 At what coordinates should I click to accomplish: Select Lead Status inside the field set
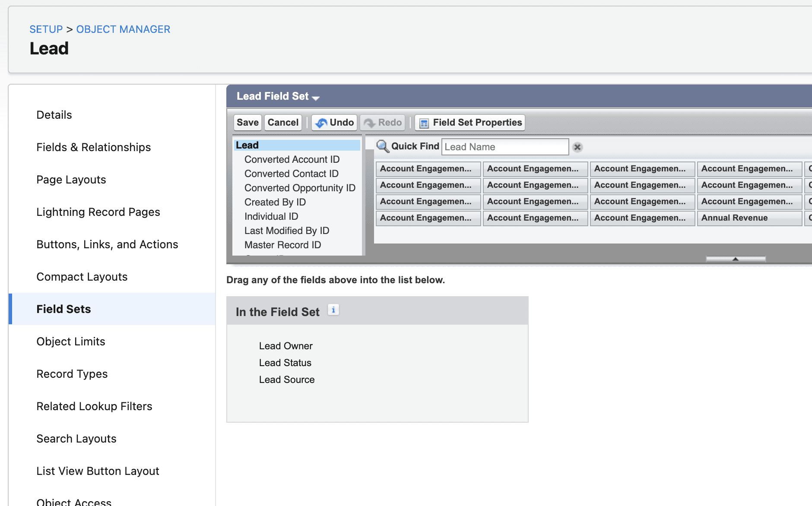(x=285, y=363)
